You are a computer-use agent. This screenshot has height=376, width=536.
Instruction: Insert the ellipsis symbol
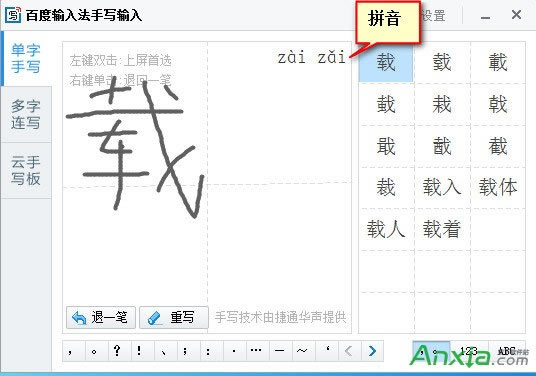[256, 351]
